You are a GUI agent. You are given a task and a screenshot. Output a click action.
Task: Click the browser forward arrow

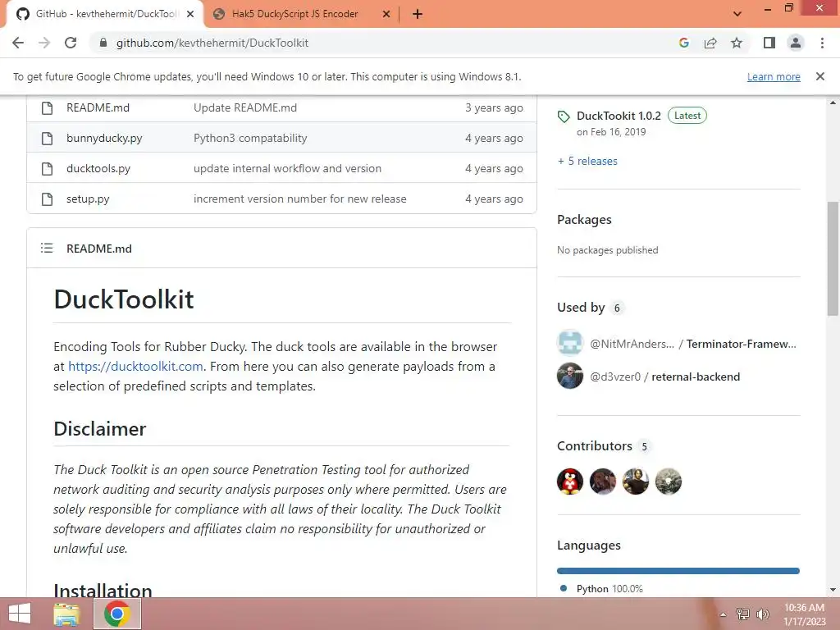tap(44, 43)
